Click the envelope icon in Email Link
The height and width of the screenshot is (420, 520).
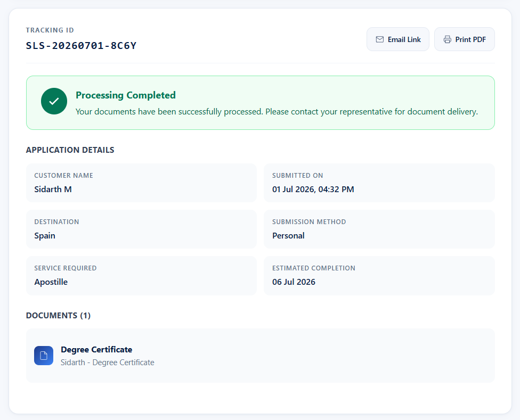[380, 39]
